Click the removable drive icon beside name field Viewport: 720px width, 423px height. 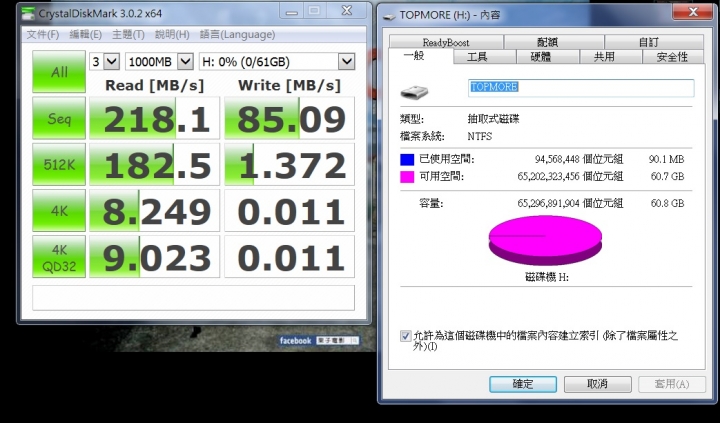414,92
